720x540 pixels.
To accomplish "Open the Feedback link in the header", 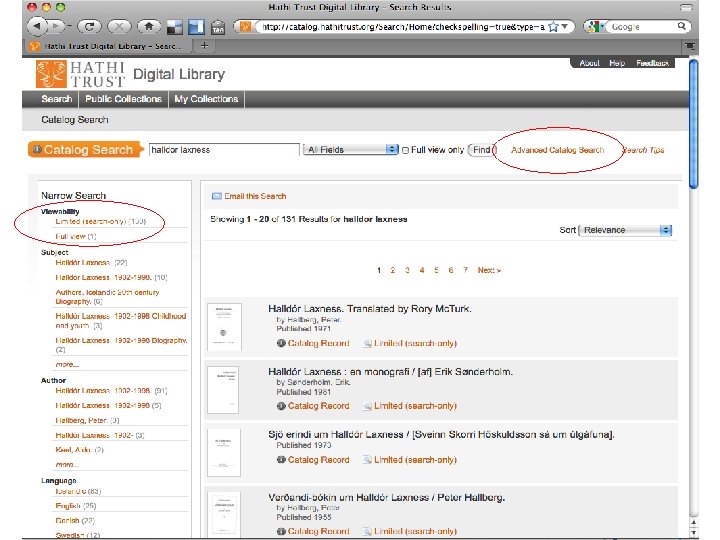I will 652,63.
